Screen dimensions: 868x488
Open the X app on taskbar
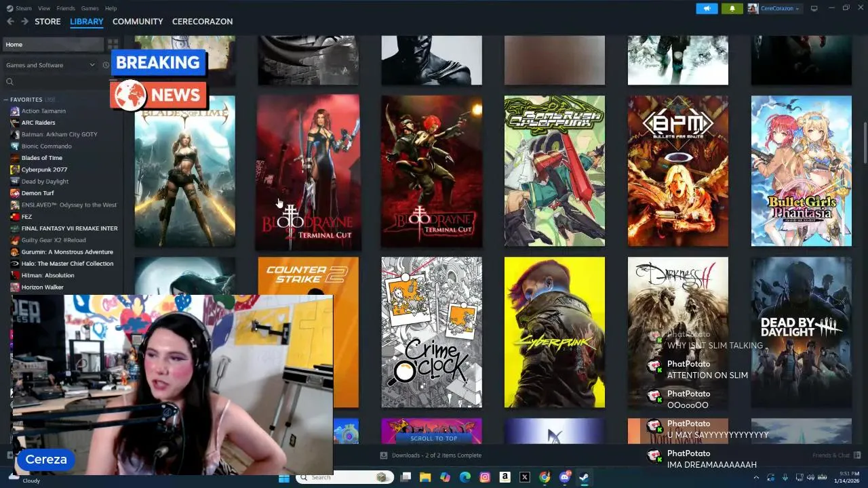524,477
